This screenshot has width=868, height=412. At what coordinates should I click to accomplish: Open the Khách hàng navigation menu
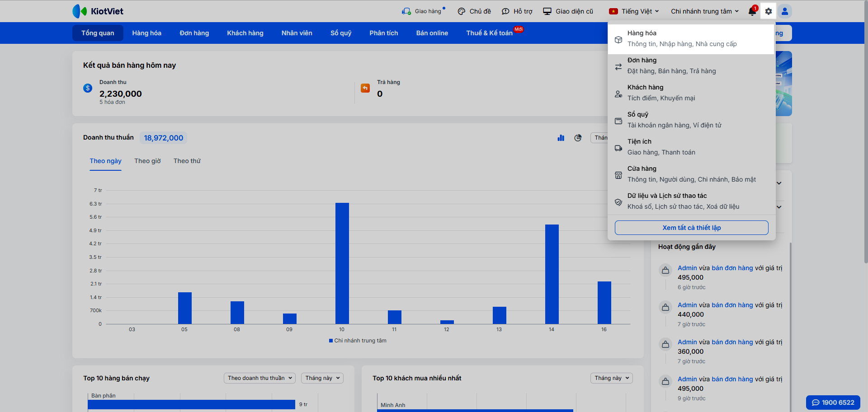pos(245,33)
